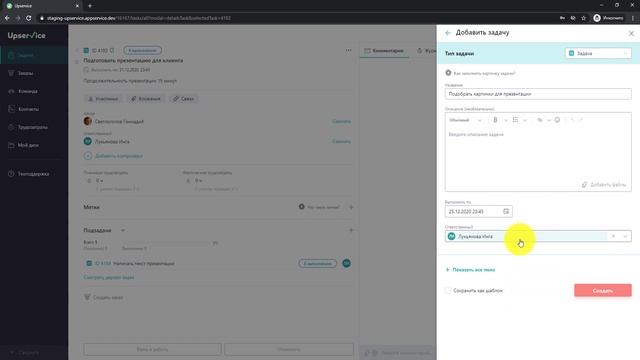Click Показать все поля link
Viewport: 640px width, 360px height.
(470, 270)
